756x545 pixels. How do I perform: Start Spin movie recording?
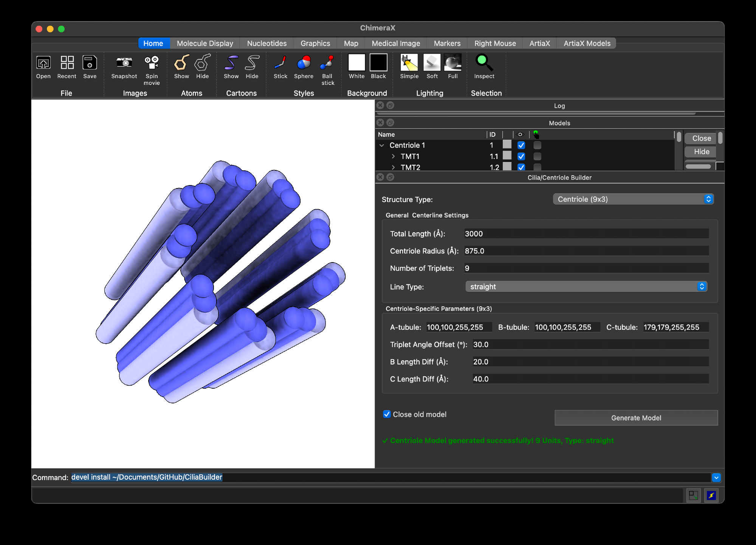[152, 63]
